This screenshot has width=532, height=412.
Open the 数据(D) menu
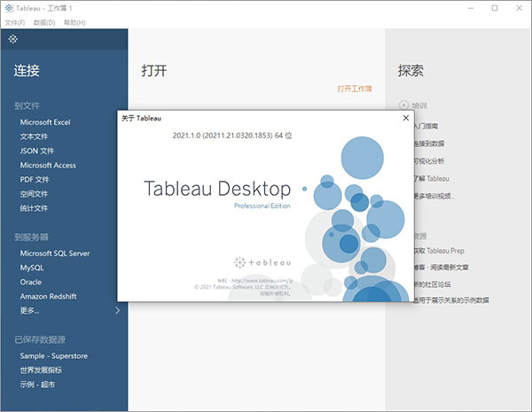click(43, 21)
